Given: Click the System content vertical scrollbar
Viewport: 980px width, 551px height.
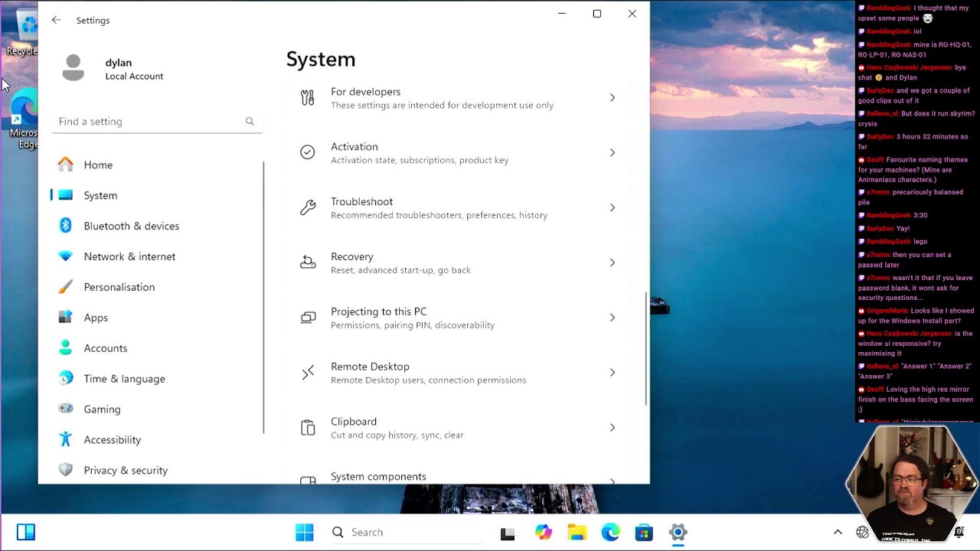Looking at the screenshot, I should coord(646,348).
